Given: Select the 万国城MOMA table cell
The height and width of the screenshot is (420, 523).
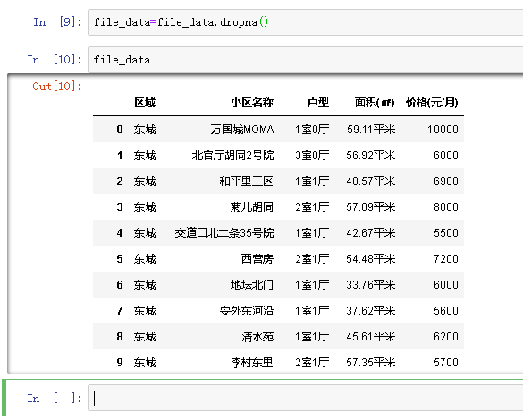Looking at the screenshot, I should point(242,130).
